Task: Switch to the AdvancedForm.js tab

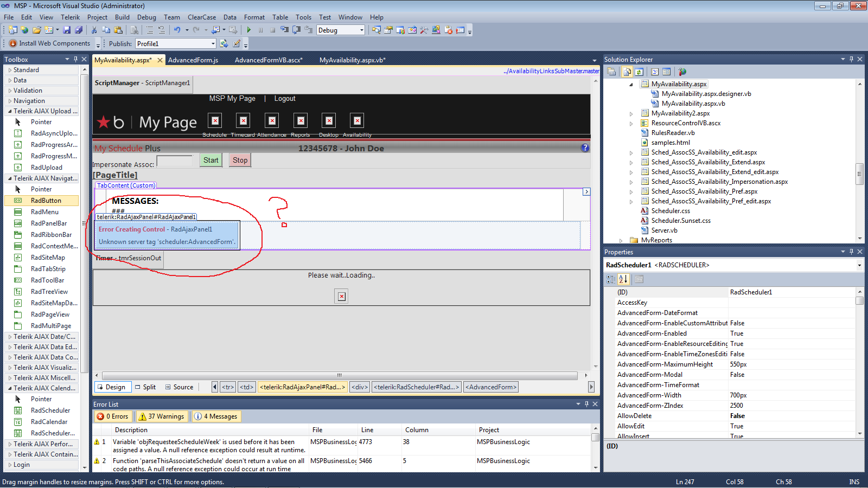Action: (193, 60)
